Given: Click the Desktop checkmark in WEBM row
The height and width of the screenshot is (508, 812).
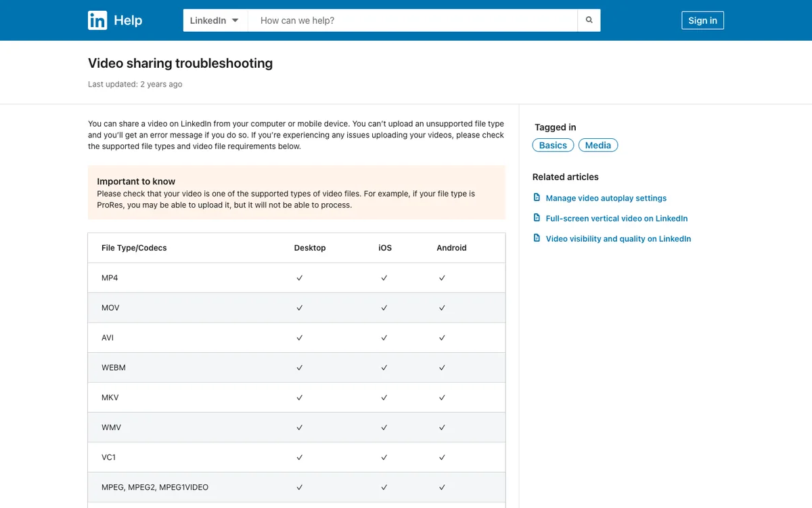Looking at the screenshot, I should (299, 367).
